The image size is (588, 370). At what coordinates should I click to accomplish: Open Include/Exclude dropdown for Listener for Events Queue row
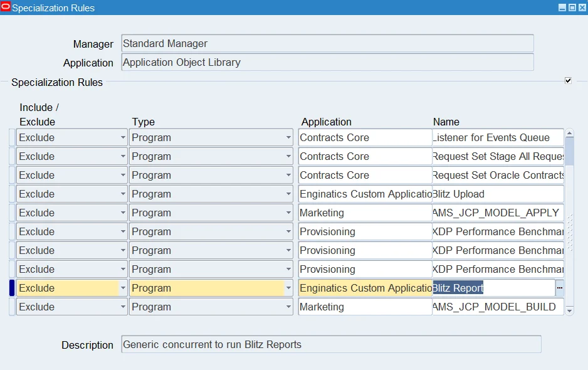123,137
